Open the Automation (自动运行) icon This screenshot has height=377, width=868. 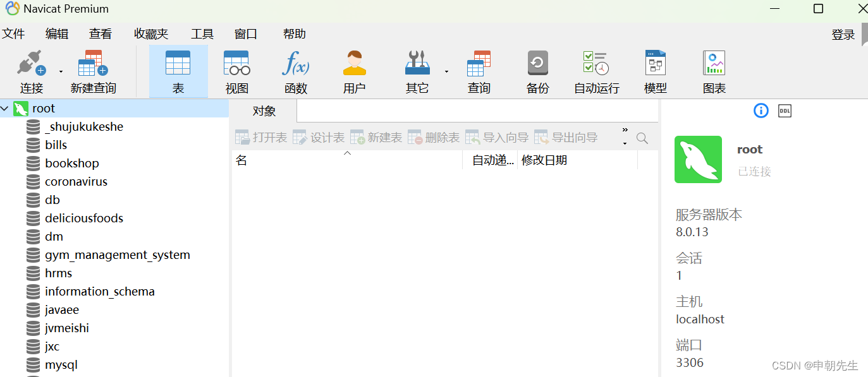click(x=596, y=63)
